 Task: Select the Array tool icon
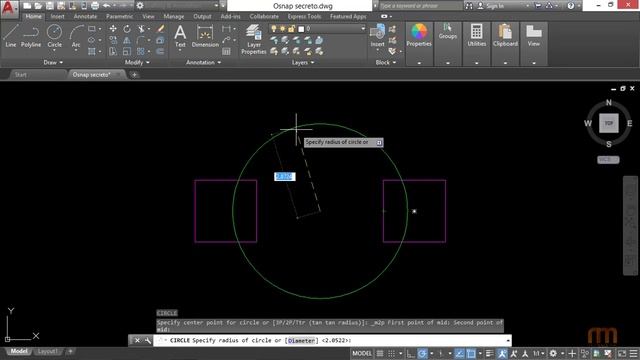[x=141, y=51]
